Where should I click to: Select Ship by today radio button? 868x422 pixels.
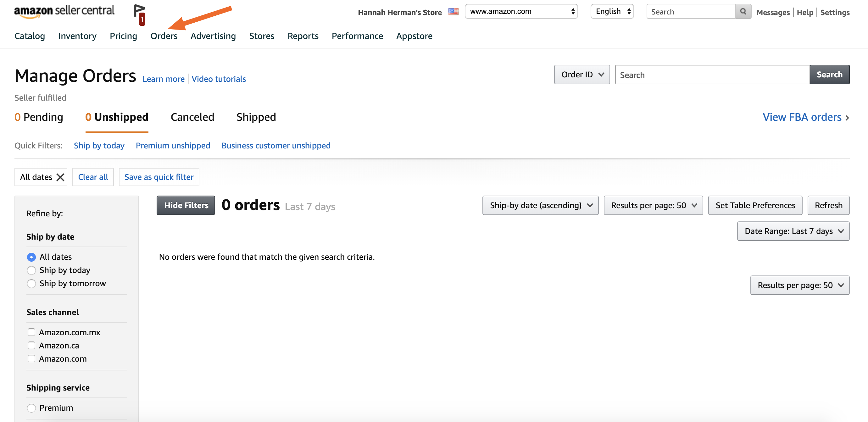31,270
